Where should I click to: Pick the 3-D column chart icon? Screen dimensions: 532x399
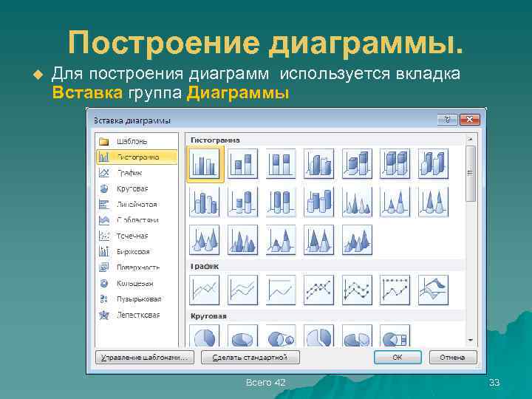(433, 163)
